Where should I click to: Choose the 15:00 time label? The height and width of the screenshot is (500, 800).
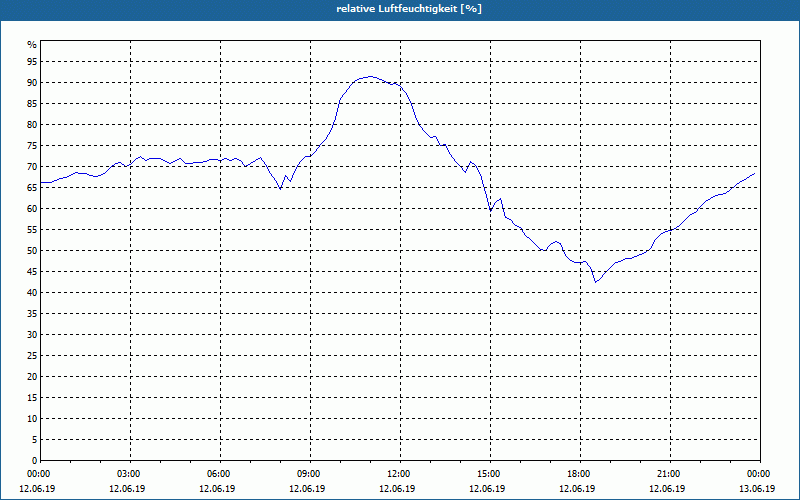489,474
